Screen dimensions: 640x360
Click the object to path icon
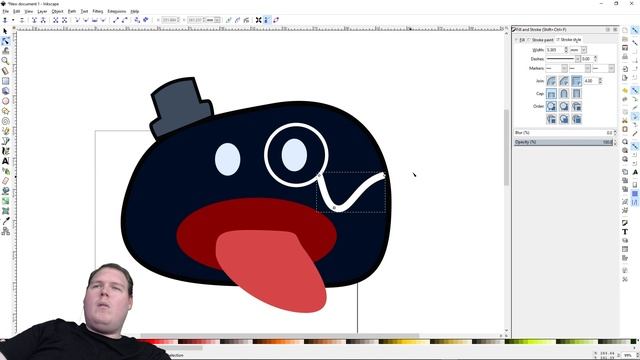tap(136, 20)
